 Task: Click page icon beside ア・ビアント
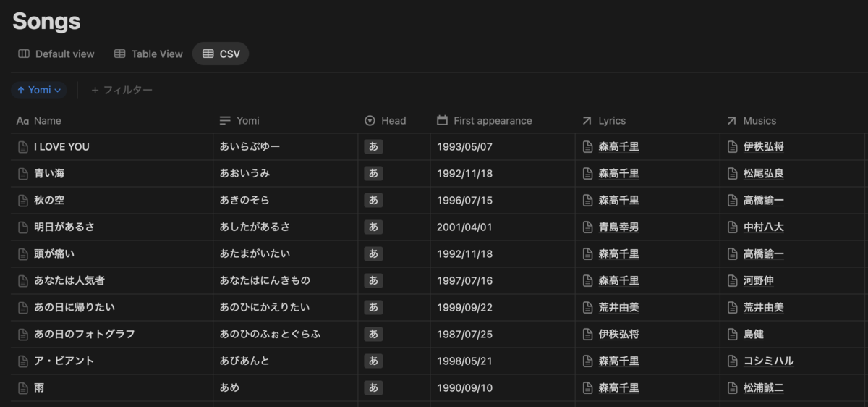[23, 361]
